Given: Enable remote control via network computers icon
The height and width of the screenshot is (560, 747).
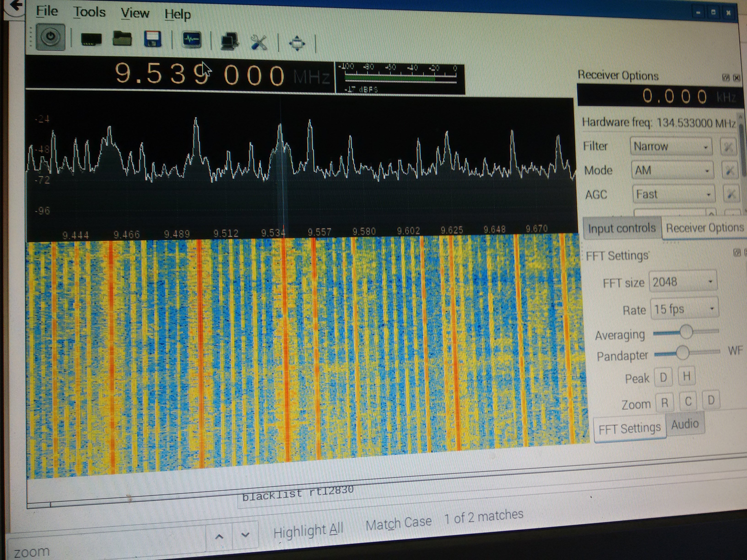Looking at the screenshot, I should [230, 41].
